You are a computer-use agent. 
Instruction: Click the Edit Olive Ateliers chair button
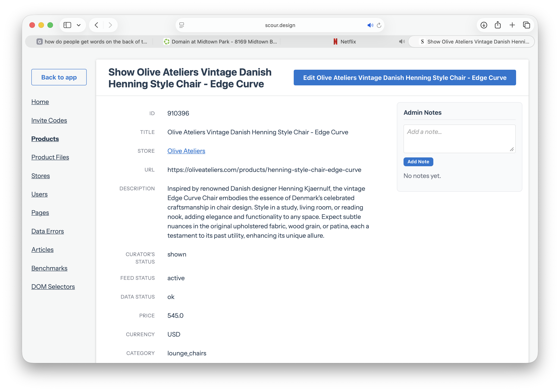(x=405, y=78)
